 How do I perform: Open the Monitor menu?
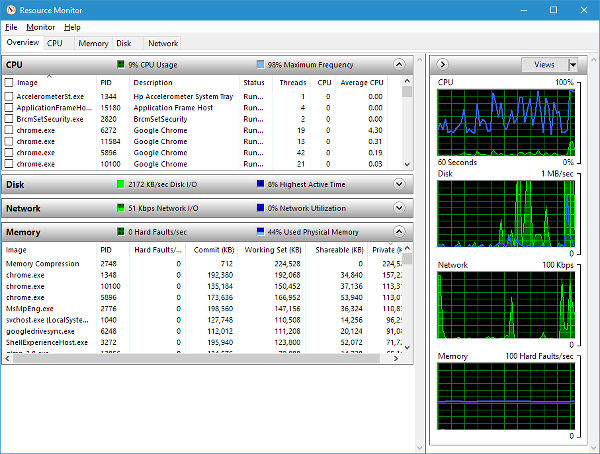click(41, 27)
